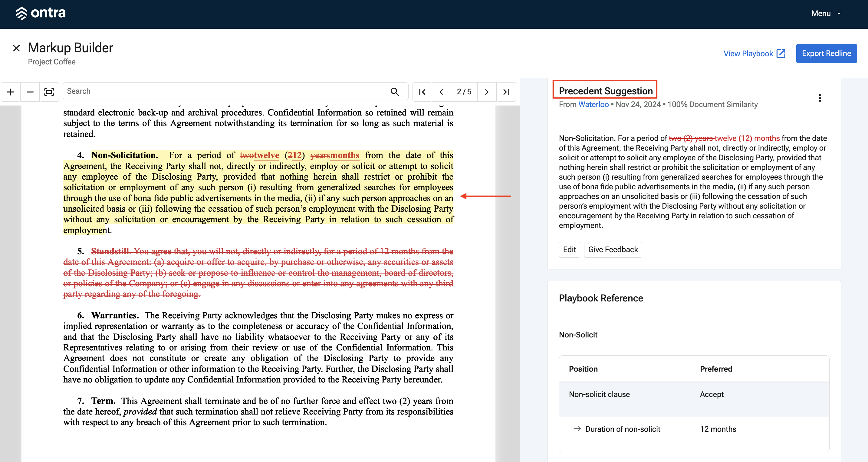This screenshot has height=462, width=868.
Task: Click the inserted word 'months' in clause 4
Action: 344,155
